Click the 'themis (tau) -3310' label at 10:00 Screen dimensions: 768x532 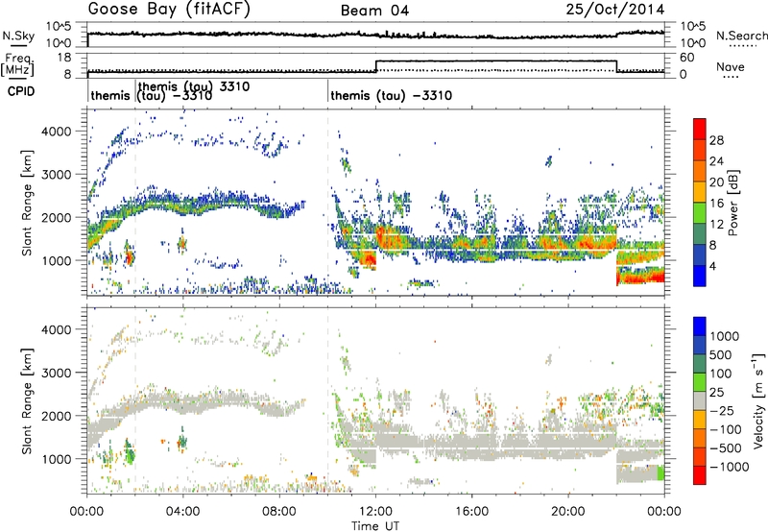(392, 95)
